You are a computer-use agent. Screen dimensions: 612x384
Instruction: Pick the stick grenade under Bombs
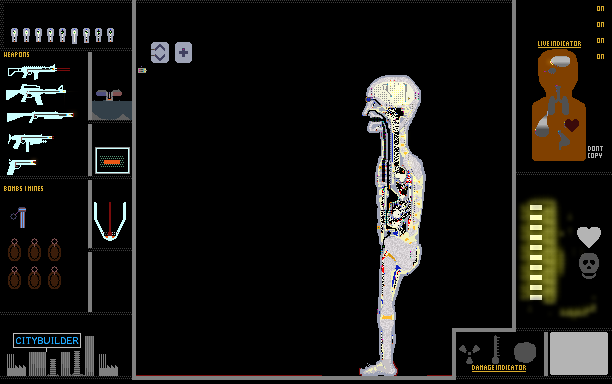click(x=19, y=217)
